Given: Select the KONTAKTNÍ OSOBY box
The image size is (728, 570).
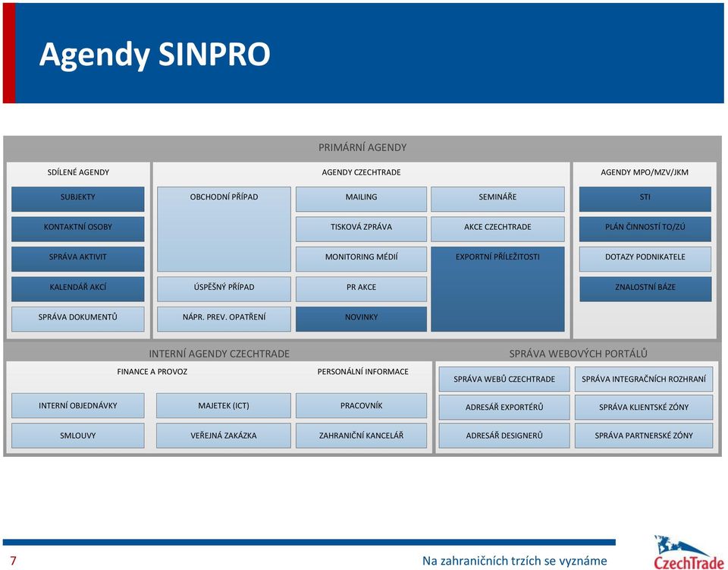Looking at the screenshot, I should [x=78, y=228].
